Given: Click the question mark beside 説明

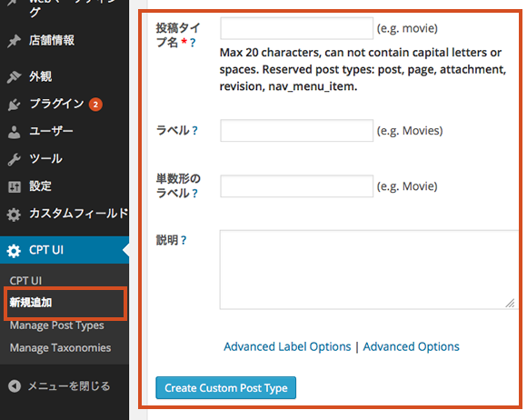Looking at the screenshot, I should point(184,240).
